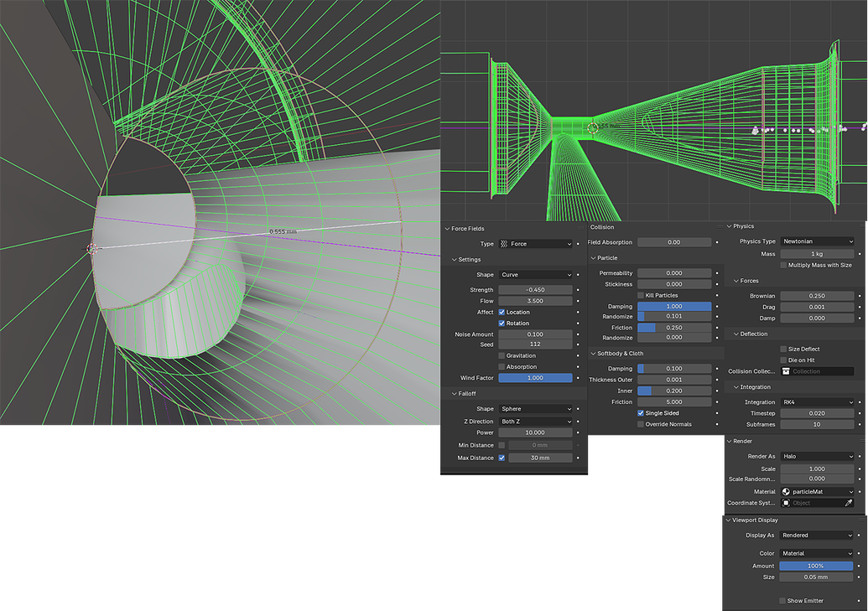Click the Wind Factor slider
This screenshot has height=611, width=868.
(x=535, y=378)
